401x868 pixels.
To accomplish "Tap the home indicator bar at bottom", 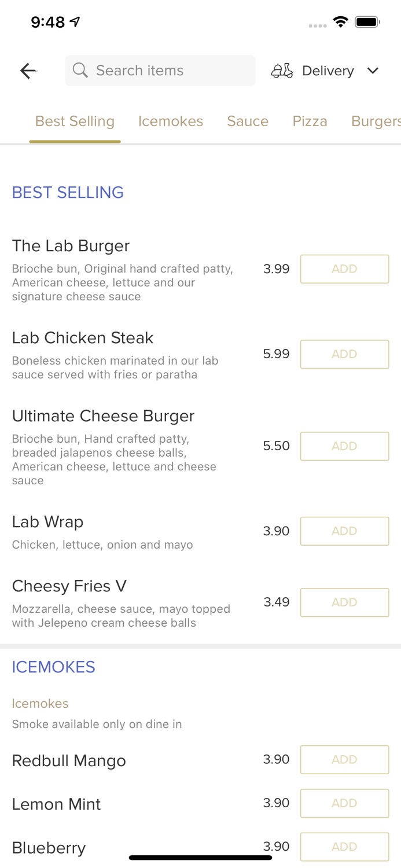I will (x=200, y=856).
